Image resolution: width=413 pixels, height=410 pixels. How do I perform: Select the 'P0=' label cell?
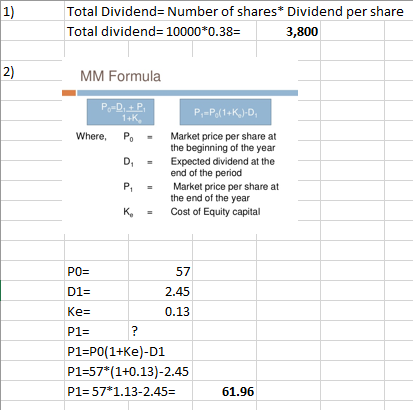(x=96, y=271)
